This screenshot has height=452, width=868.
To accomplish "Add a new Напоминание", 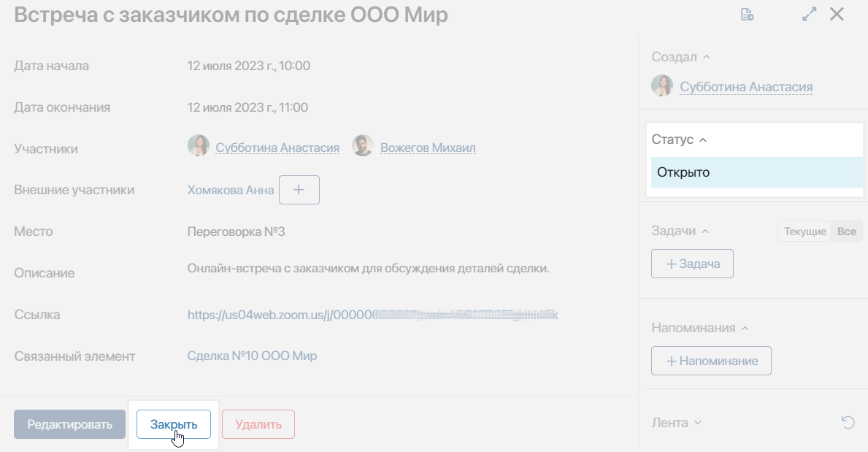I will point(711,361).
